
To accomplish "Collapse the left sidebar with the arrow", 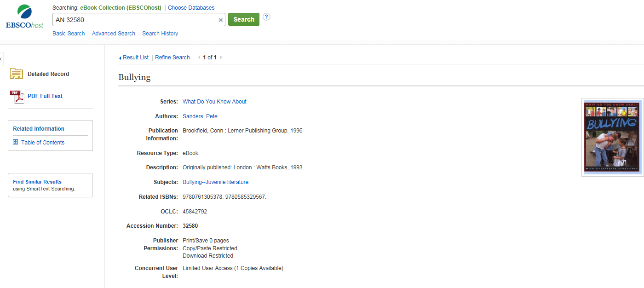I will coord(1,58).
